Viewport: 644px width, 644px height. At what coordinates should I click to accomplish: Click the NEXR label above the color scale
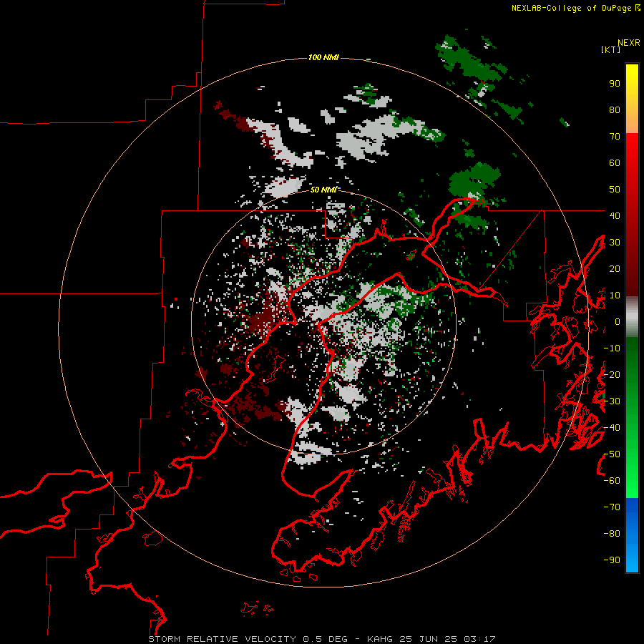pyautogui.click(x=629, y=43)
